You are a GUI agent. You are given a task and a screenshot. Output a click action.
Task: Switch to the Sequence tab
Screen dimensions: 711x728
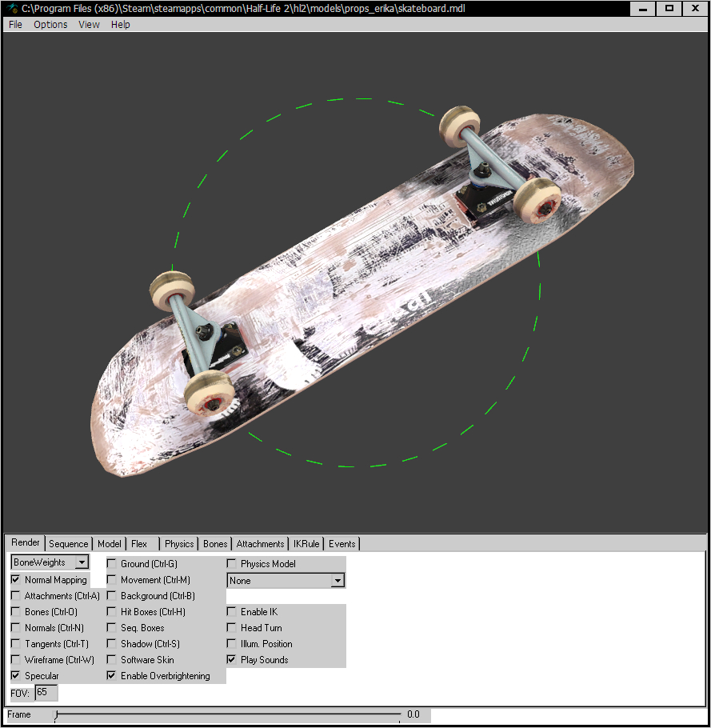point(68,544)
